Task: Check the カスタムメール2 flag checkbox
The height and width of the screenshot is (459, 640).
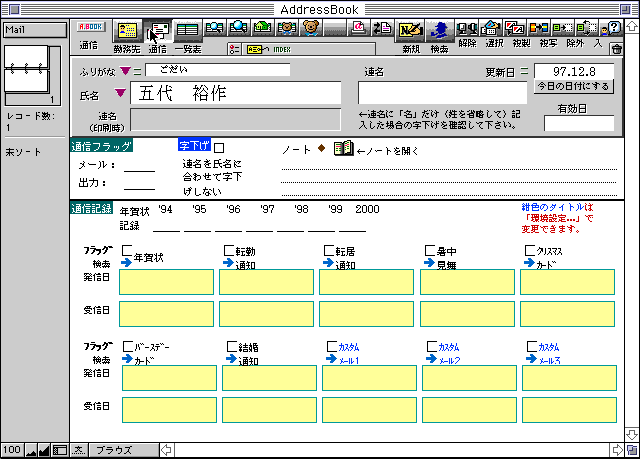Action: coord(432,346)
